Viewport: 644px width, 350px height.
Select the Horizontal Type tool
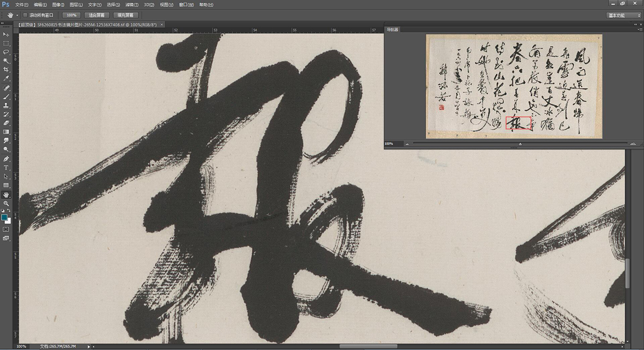point(6,167)
